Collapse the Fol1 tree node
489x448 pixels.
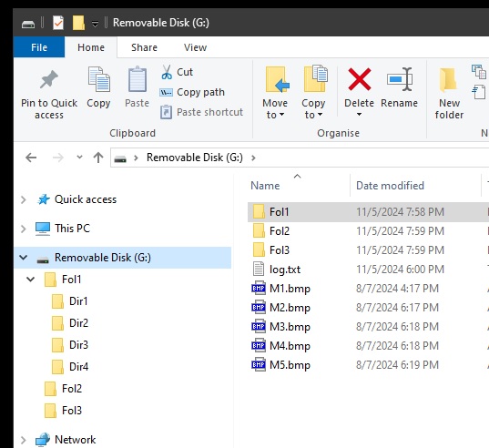point(31,279)
